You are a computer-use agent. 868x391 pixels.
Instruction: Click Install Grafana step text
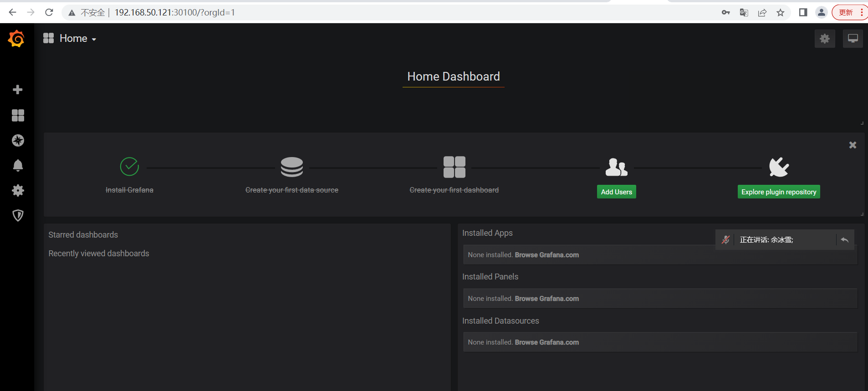(x=129, y=190)
